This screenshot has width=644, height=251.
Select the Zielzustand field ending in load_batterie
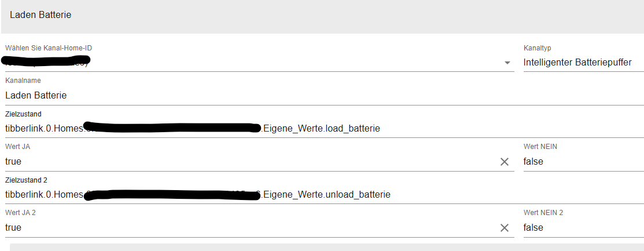[325, 128]
